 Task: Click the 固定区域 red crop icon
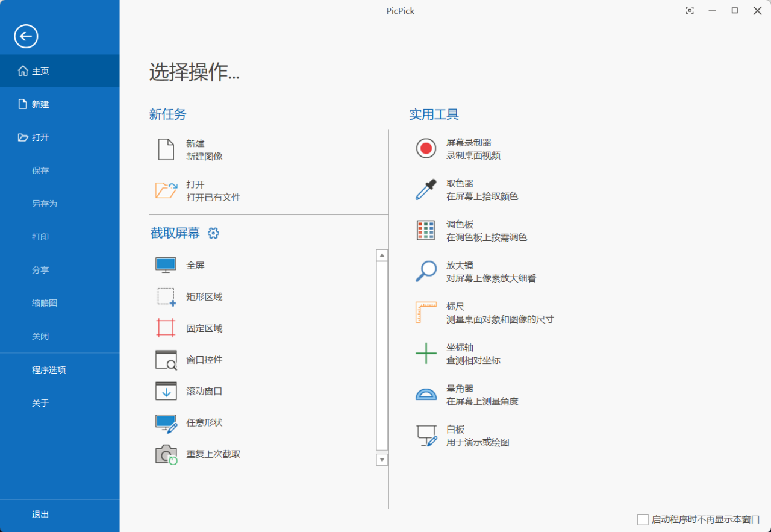click(166, 328)
